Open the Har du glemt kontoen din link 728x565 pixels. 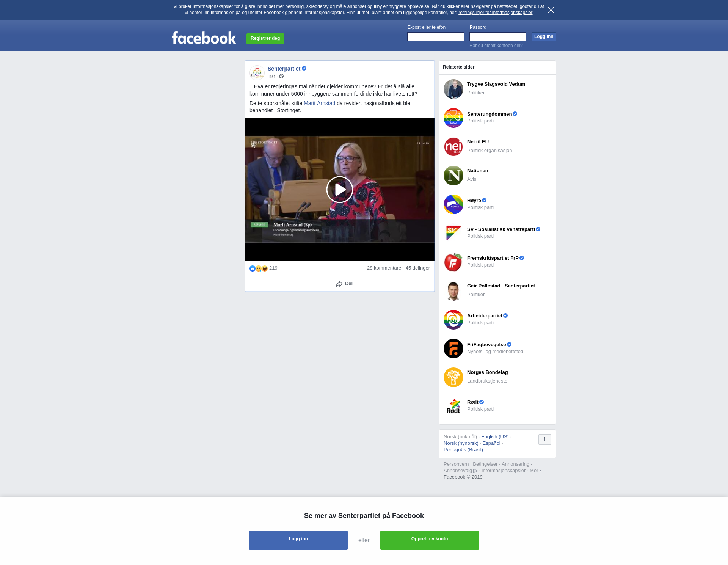(x=496, y=46)
